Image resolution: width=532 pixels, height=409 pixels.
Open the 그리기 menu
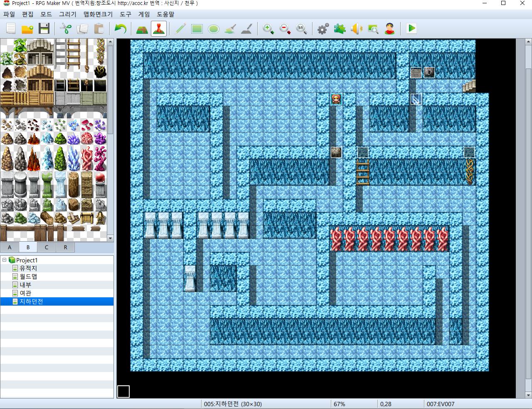point(68,14)
